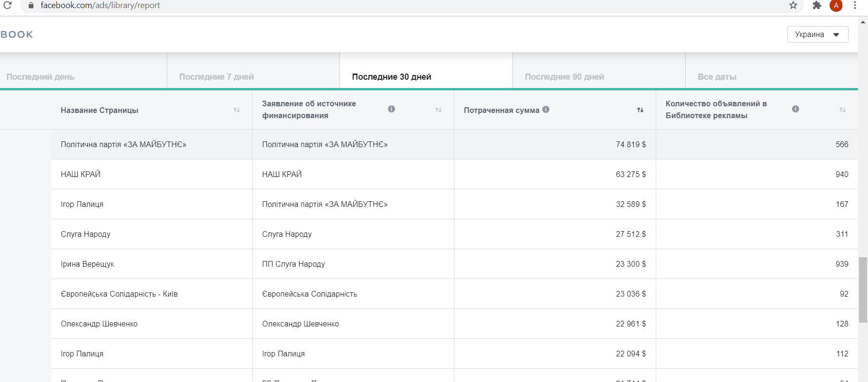Sort by Количество объявлений using arrows icon
The width and height of the screenshot is (868, 382).
(842, 110)
